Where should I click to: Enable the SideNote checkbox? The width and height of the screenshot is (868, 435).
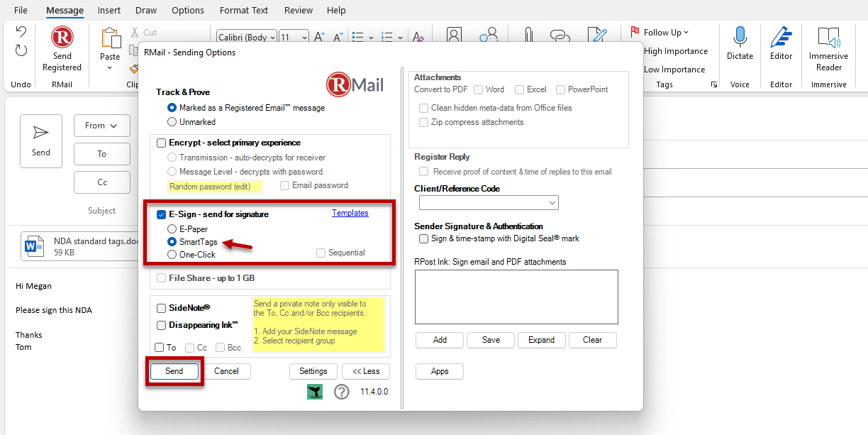161,308
